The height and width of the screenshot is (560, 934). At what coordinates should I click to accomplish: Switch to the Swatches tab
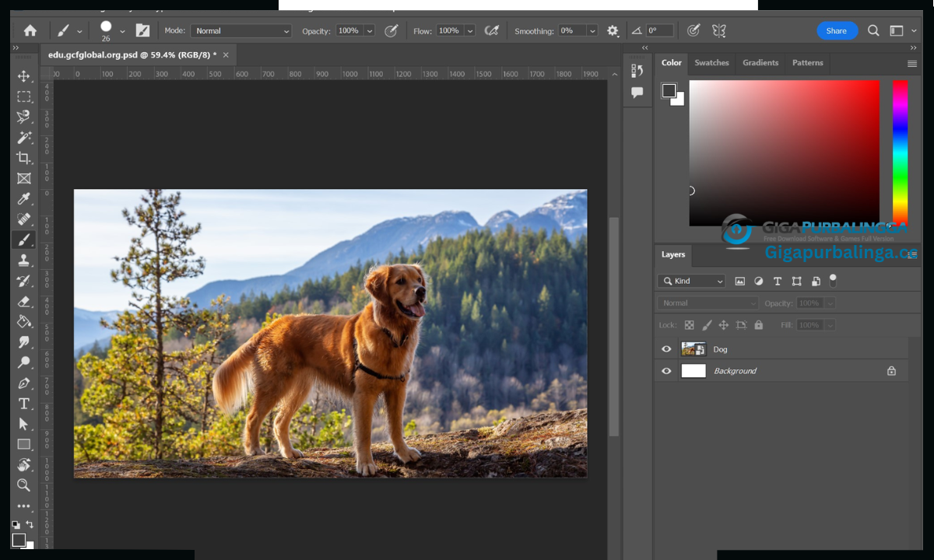coord(711,63)
